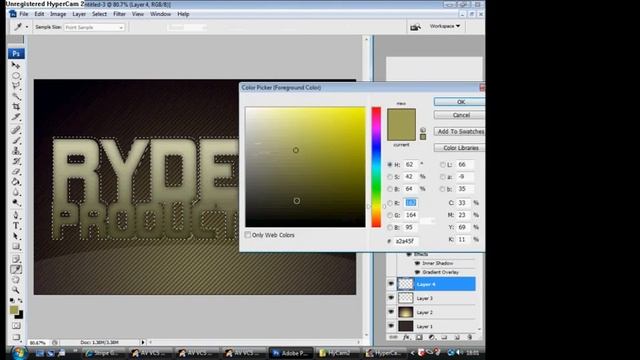Select the Dodge tool
This screenshot has height=360, width=640.
[16, 202]
